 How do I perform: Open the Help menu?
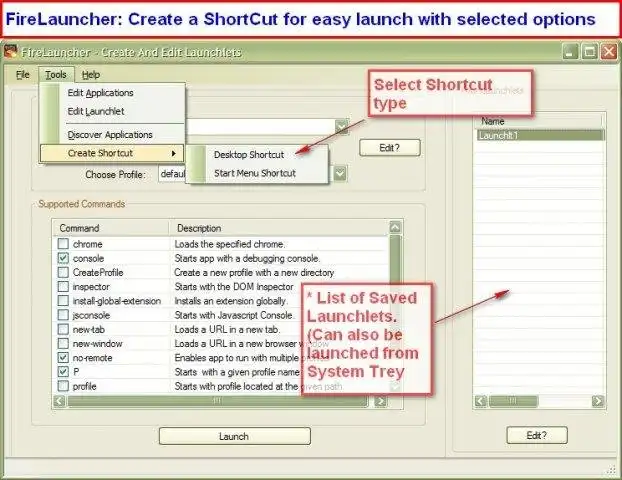click(90, 75)
